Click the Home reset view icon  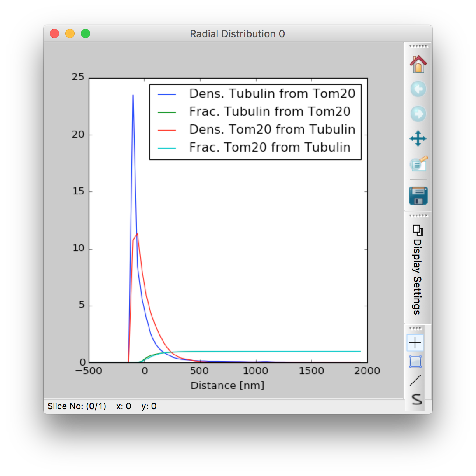click(x=418, y=64)
